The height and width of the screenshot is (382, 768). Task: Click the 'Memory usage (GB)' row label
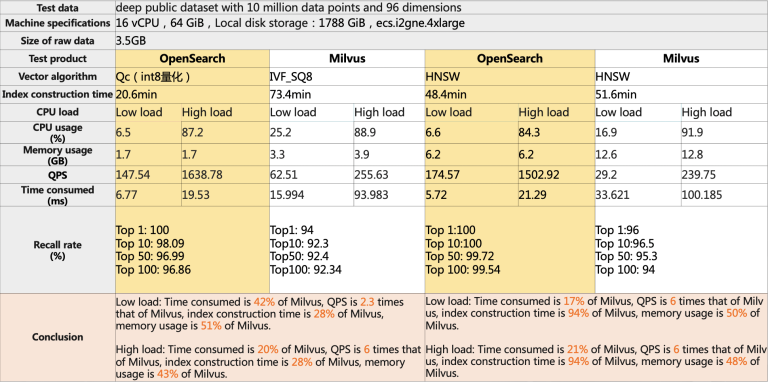58,155
